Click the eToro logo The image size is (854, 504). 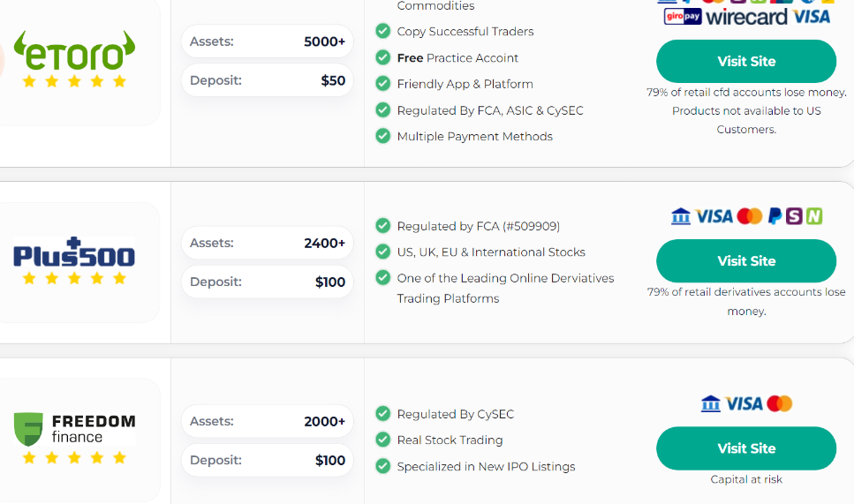(x=74, y=50)
